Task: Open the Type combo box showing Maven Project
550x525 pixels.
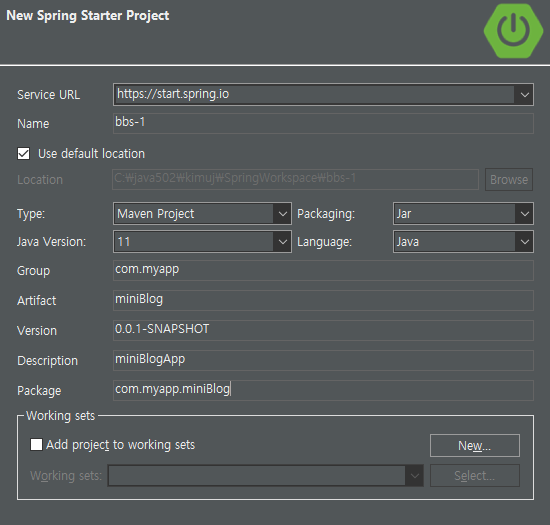Action: (202, 213)
